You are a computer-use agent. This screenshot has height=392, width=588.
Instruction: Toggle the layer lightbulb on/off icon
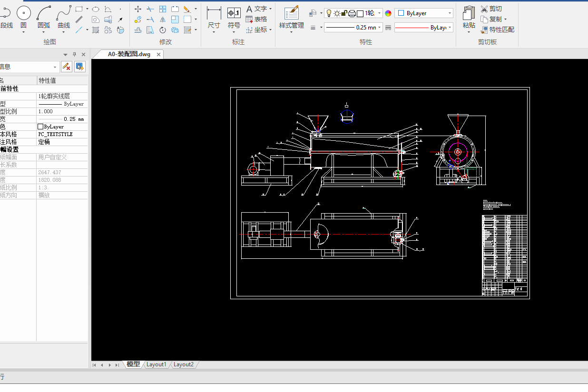(x=328, y=13)
